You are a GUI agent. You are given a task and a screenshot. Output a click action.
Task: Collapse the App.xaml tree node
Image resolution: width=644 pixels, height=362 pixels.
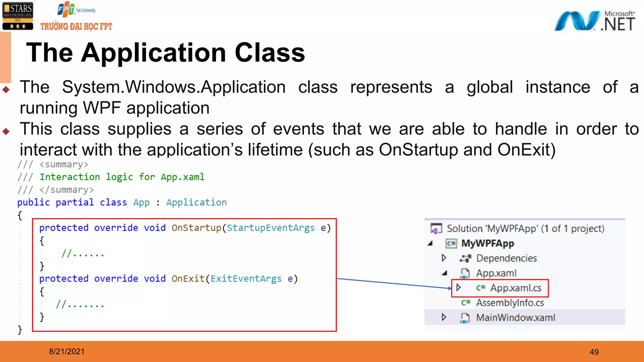444,273
